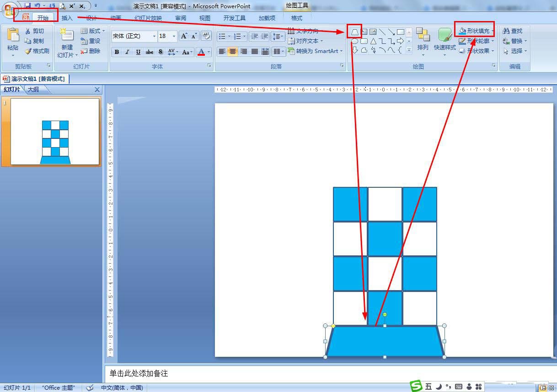Click the Office button
This screenshot has width=557, height=392.
click(x=9, y=10)
